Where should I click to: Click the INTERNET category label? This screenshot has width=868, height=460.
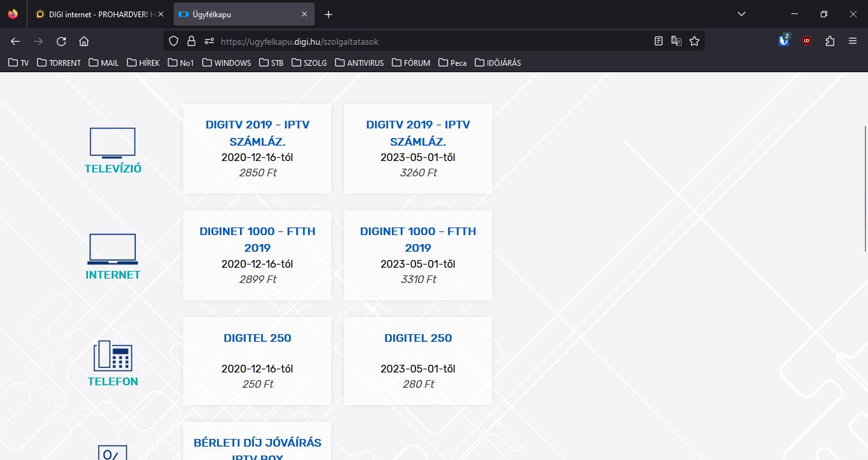(x=113, y=275)
